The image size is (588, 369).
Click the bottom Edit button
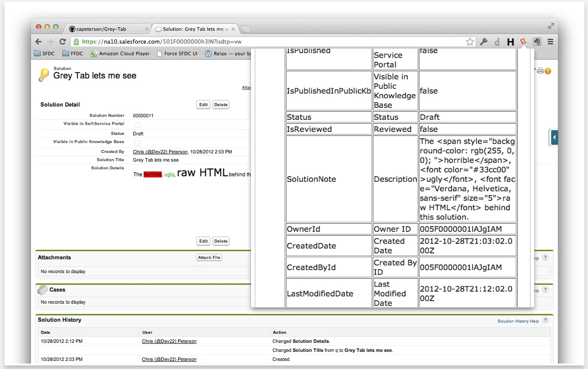[204, 241]
